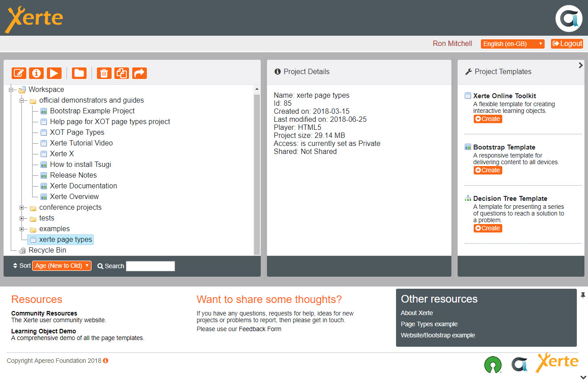Screen dimensions: 588x382
Task: Click the Sort arrows icon
Action: point(15,266)
